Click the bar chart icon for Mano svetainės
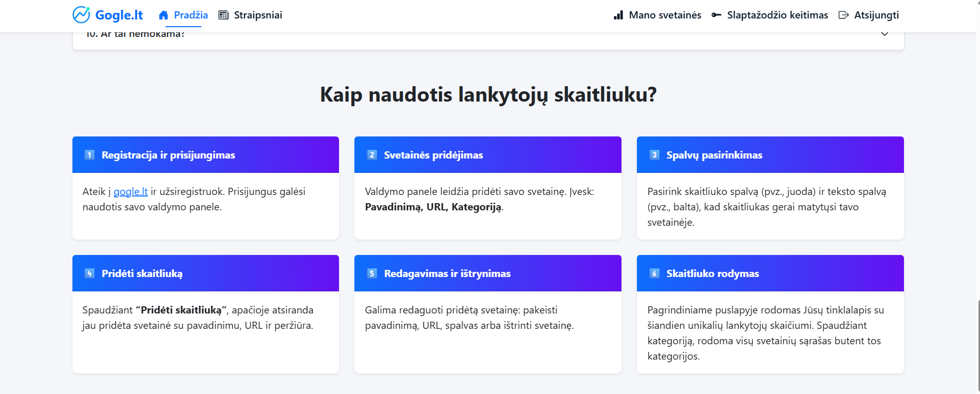Image resolution: width=980 pixels, height=394 pixels. coord(618,15)
